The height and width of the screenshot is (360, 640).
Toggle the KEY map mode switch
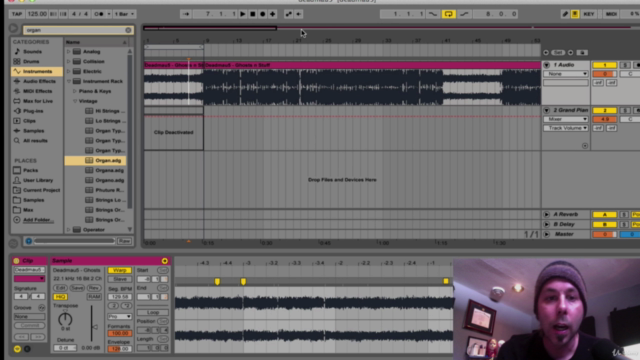click(x=589, y=14)
